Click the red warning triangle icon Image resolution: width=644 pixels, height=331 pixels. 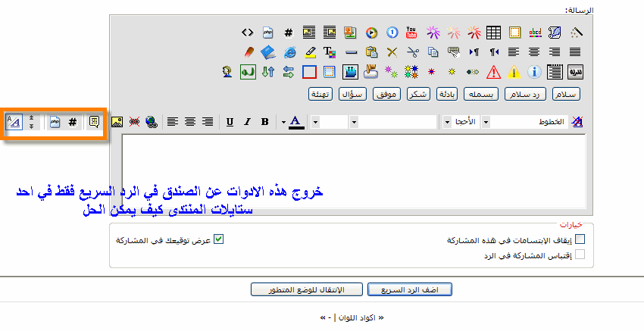pyautogui.click(x=494, y=73)
